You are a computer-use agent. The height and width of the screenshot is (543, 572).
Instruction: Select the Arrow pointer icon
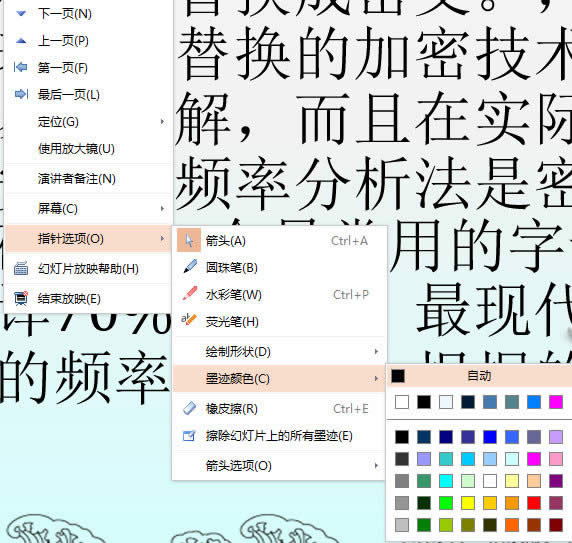[x=189, y=240]
